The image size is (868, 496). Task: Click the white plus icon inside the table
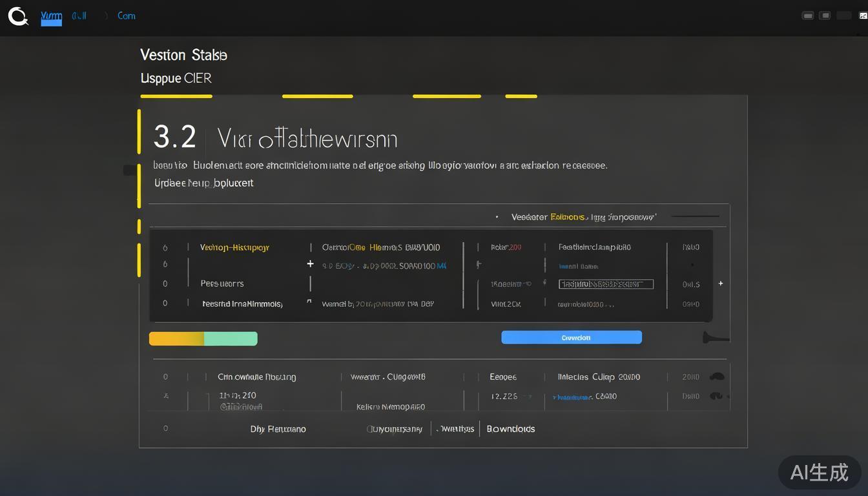(310, 263)
